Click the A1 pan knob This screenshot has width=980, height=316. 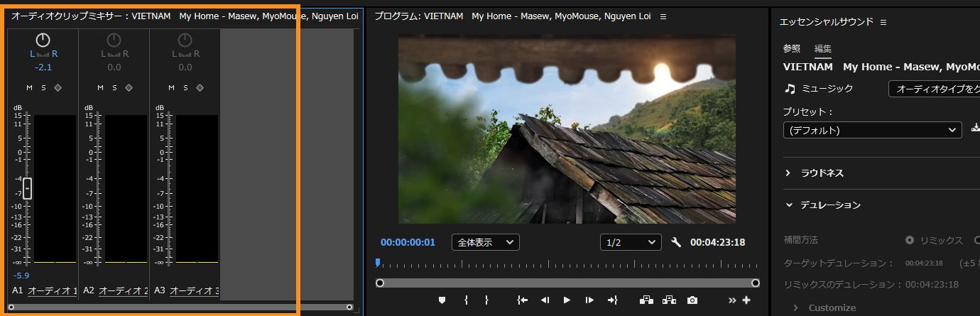[x=43, y=40]
